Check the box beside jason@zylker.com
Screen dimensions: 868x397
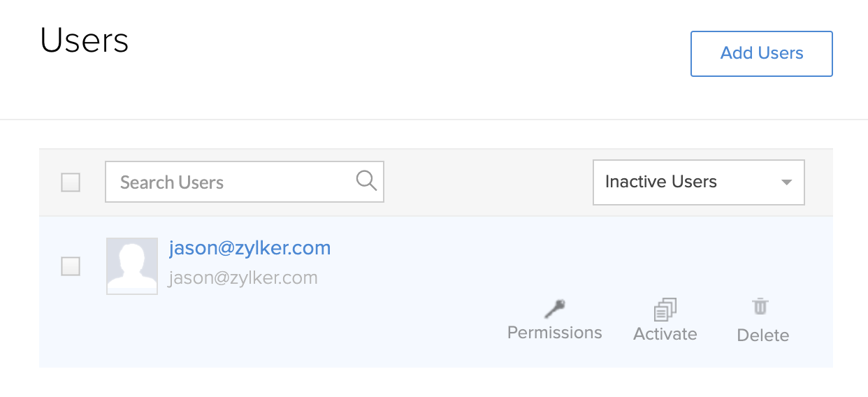click(x=71, y=266)
